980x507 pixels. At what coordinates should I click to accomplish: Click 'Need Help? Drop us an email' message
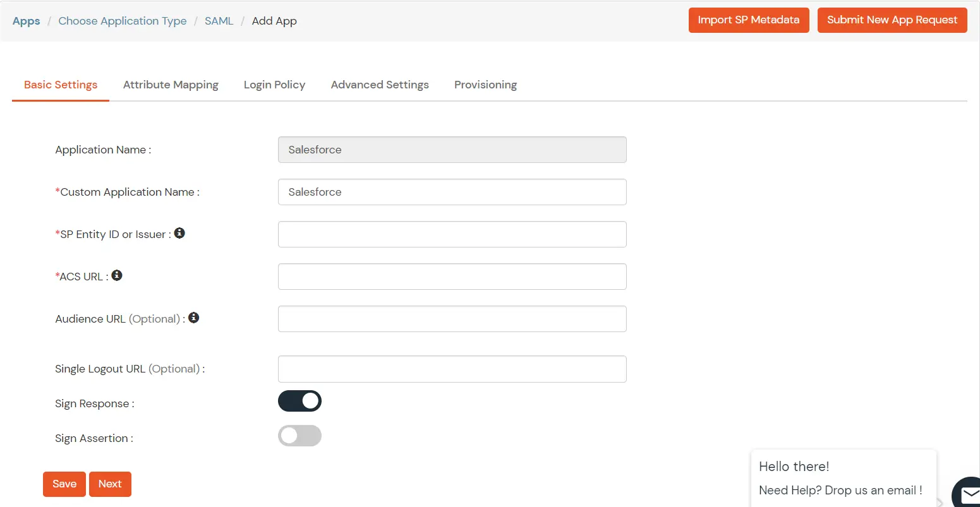coord(840,490)
